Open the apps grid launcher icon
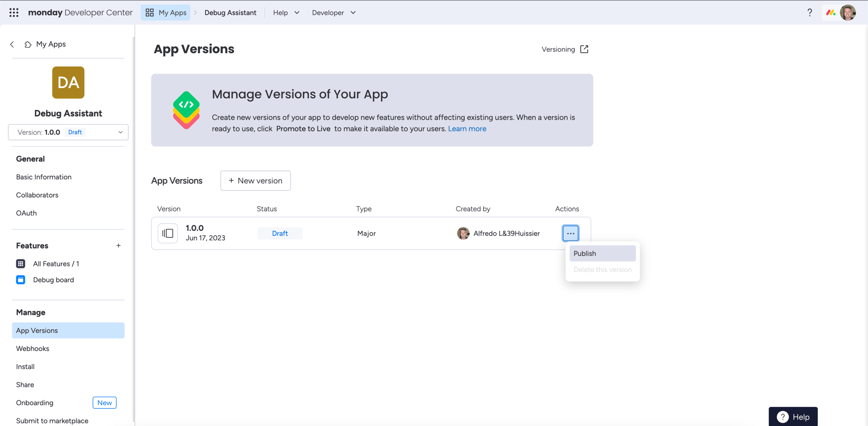This screenshot has width=868, height=426. [14, 13]
